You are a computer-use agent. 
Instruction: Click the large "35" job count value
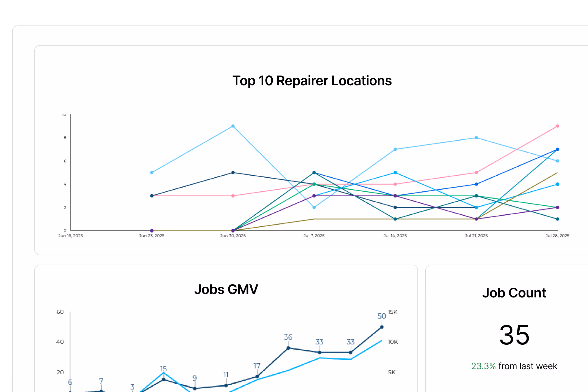(514, 335)
